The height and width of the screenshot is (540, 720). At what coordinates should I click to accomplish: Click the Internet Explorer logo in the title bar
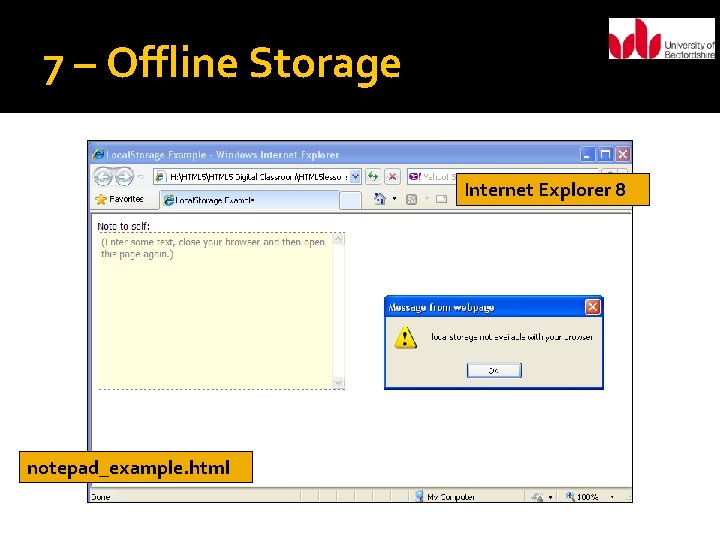(98, 154)
